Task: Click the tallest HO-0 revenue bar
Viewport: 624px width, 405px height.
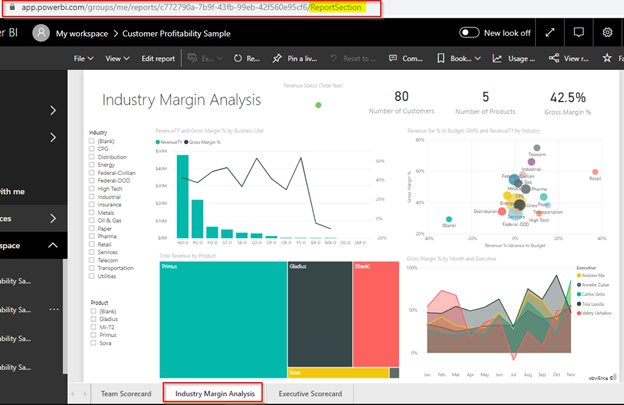Action: tap(183, 197)
